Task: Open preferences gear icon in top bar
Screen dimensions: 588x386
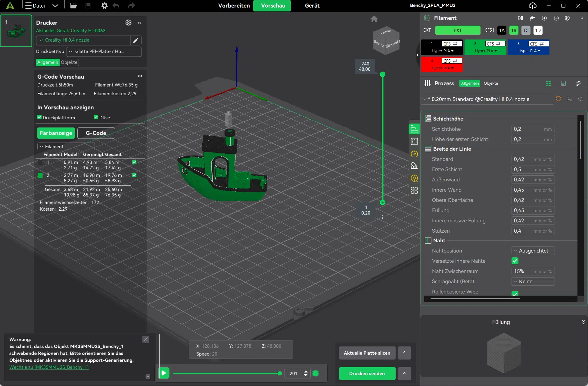Action: click(x=104, y=5)
